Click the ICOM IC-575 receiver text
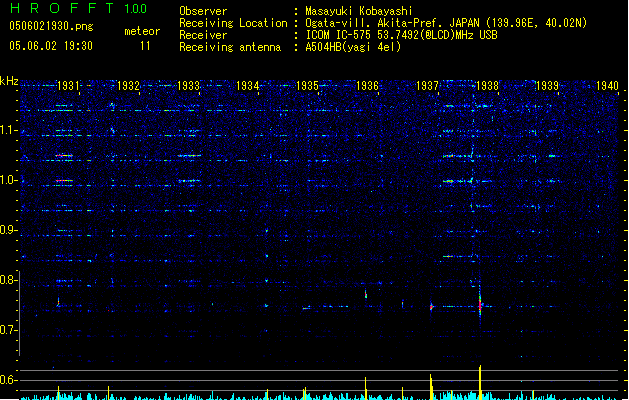This screenshot has height=400, width=629. click(x=401, y=35)
